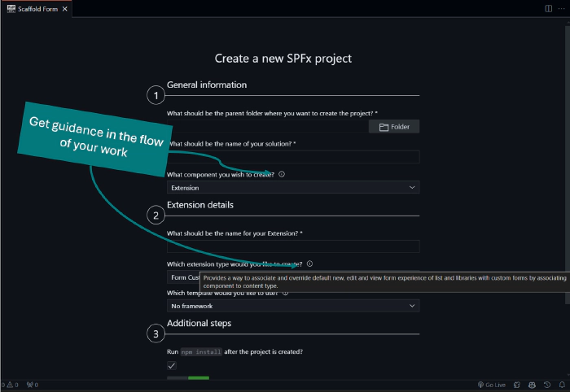Focus the Extension name text field
Screen dimensions: 570x392
tap(293, 246)
